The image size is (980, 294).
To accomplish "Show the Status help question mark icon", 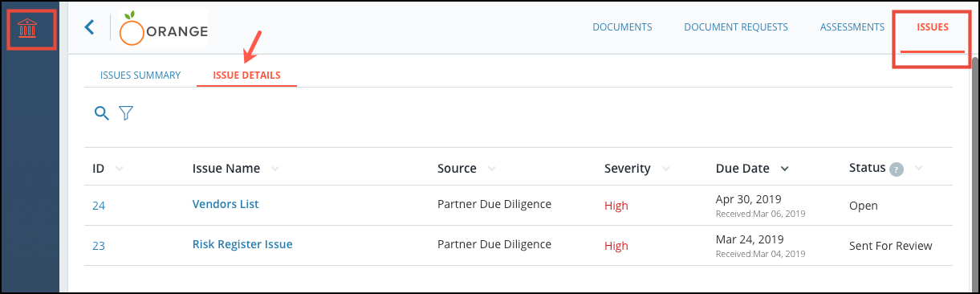I will (897, 169).
